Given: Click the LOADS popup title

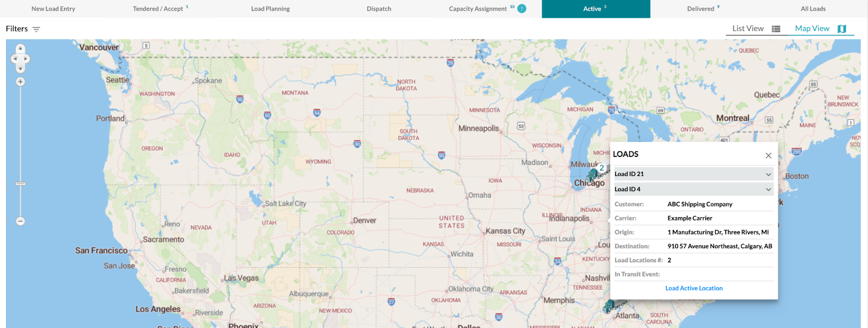Looking at the screenshot, I should [x=626, y=154].
